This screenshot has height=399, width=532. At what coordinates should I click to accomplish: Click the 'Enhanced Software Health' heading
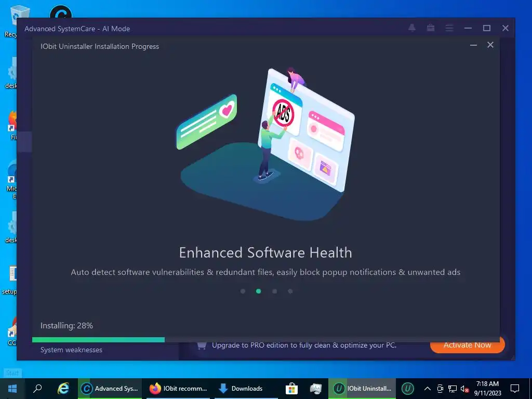click(265, 253)
